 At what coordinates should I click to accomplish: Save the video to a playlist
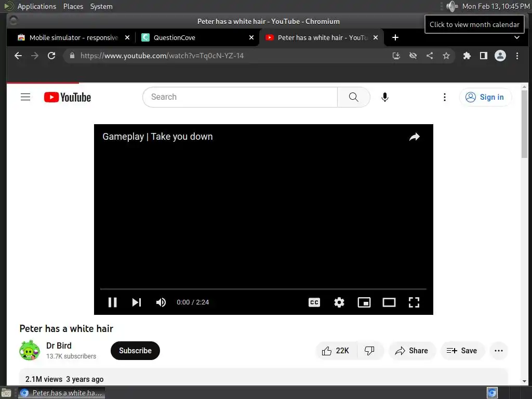click(x=462, y=351)
